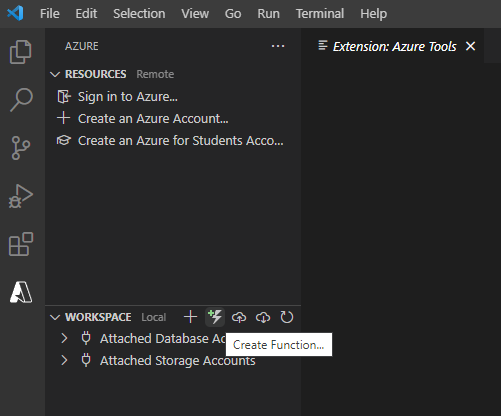Click the AZURE panel title

82,46
